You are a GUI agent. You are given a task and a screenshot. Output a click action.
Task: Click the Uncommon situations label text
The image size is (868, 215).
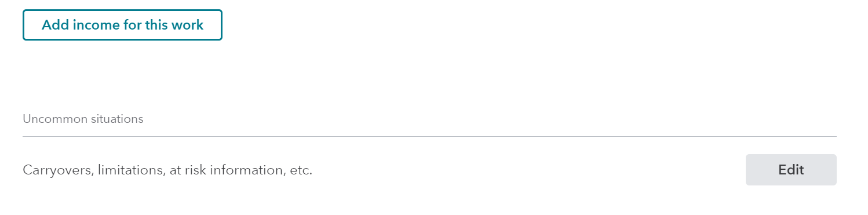(83, 119)
